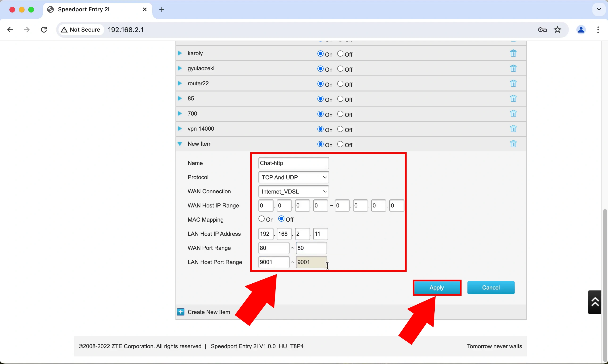Click the WAN Port Range start field

click(274, 248)
